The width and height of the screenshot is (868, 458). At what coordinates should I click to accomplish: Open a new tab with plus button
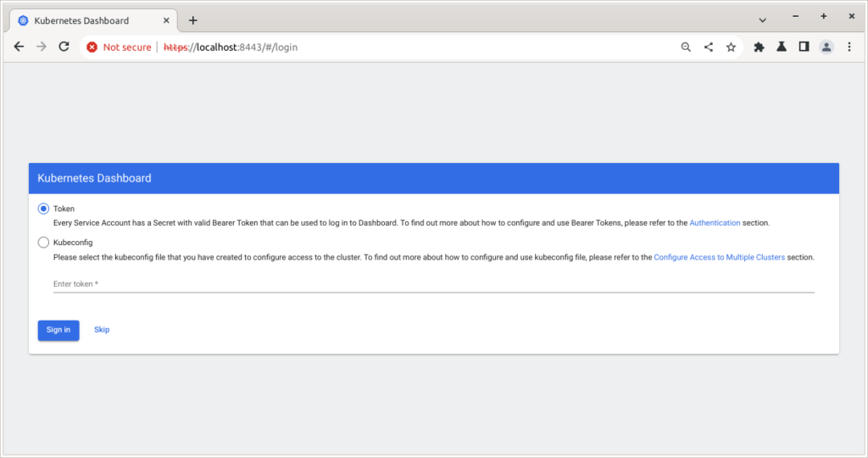click(193, 20)
